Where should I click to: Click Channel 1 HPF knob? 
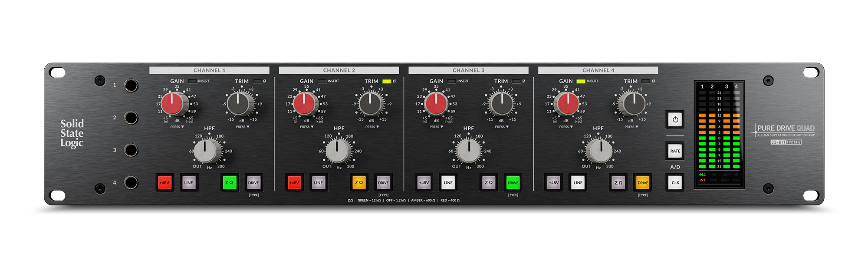click(x=207, y=151)
